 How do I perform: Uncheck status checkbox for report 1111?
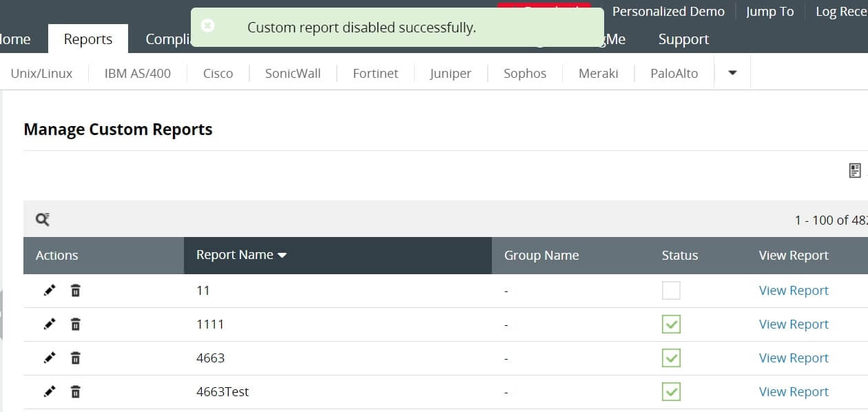click(671, 325)
